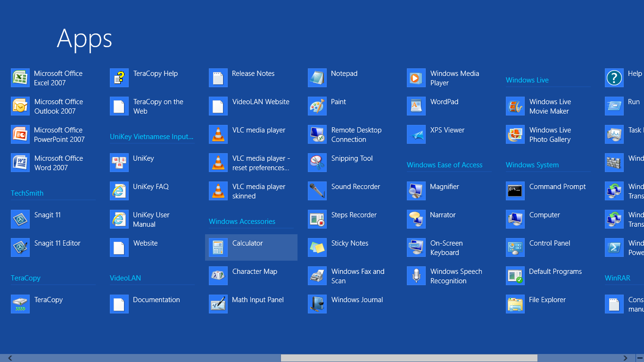Open Microsoft Office PowerPoint 2007 icon
Screen dimensions: 644x362
tap(20, 134)
